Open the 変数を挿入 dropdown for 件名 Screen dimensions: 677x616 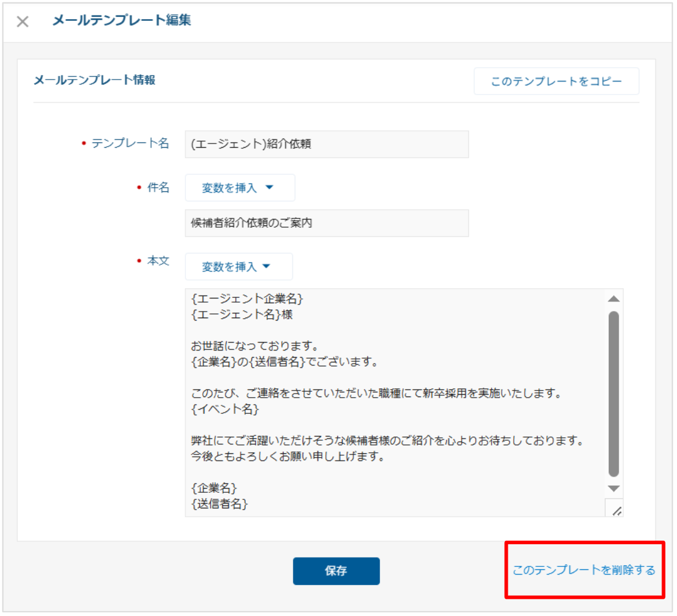pyautogui.click(x=239, y=188)
